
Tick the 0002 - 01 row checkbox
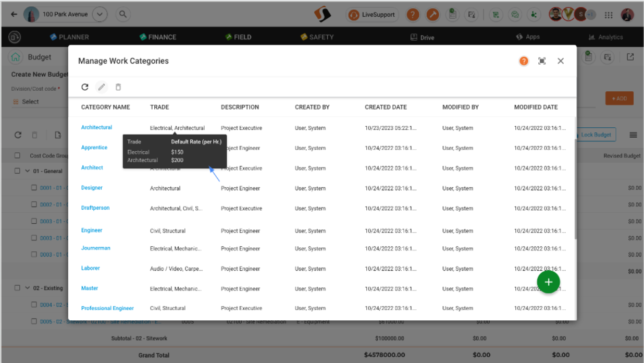pyautogui.click(x=34, y=204)
